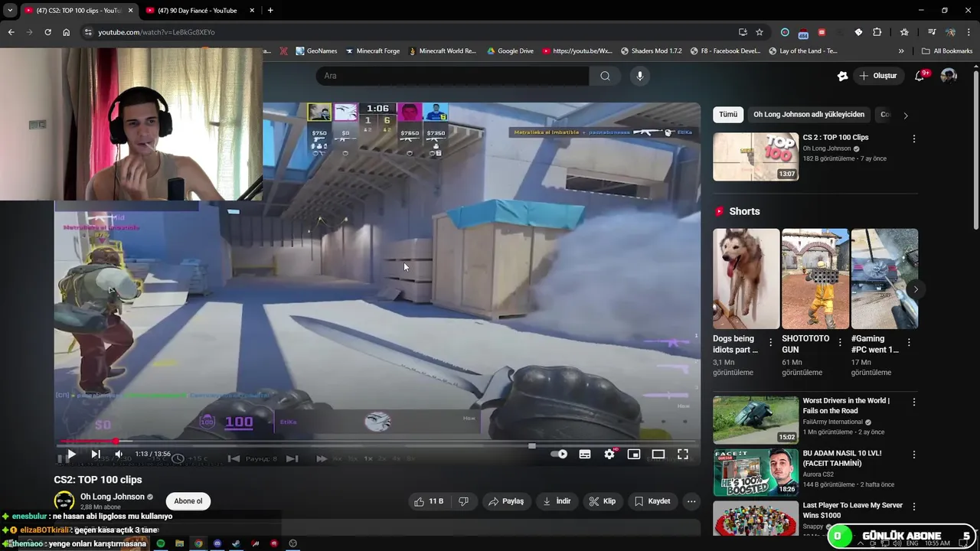Open video player settings gear

609,454
